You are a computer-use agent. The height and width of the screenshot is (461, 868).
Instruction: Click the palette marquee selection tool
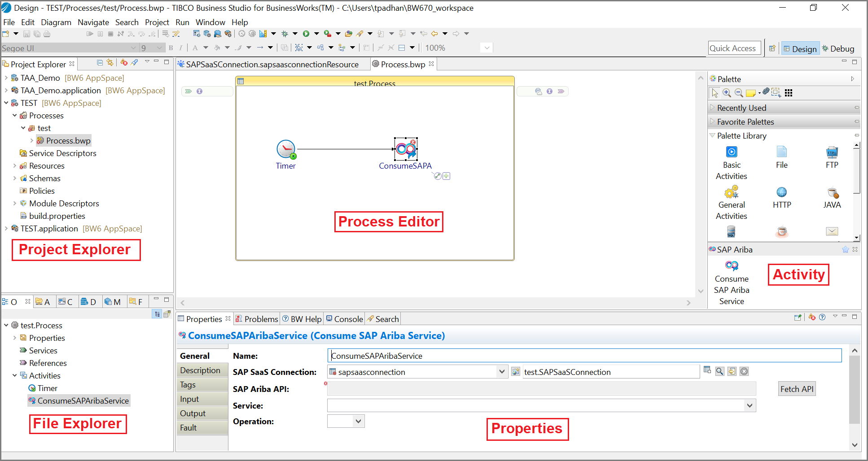coord(776,93)
